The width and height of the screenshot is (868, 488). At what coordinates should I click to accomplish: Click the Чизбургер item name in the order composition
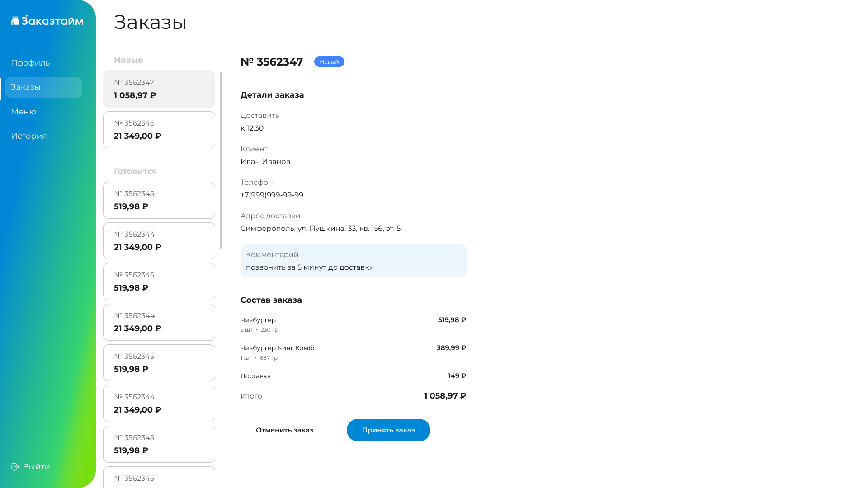tap(258, 320)
